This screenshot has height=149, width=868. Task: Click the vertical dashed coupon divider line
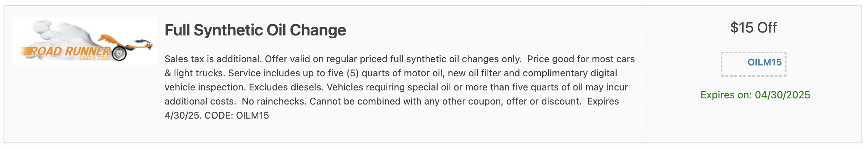tap(647, 74)
